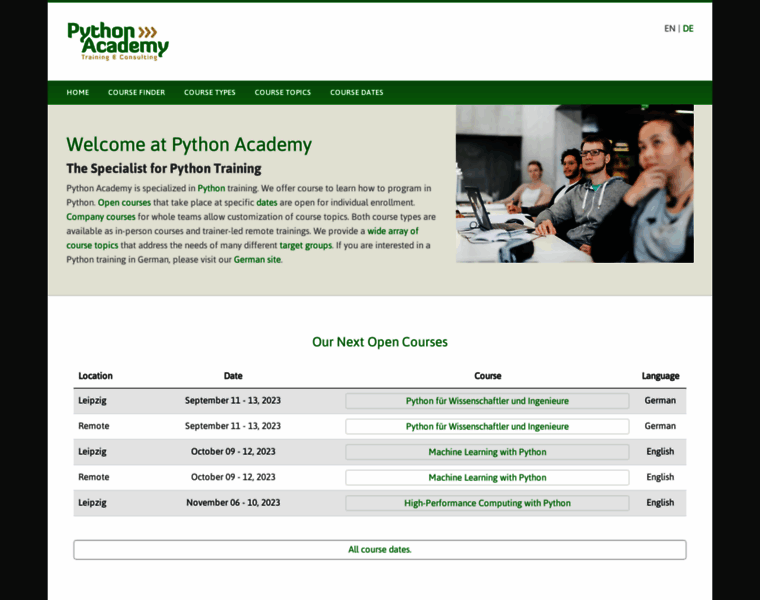Open the COURSE DATES menu item
The height and width of the screenshot is (600, 760).
(356, 92)
